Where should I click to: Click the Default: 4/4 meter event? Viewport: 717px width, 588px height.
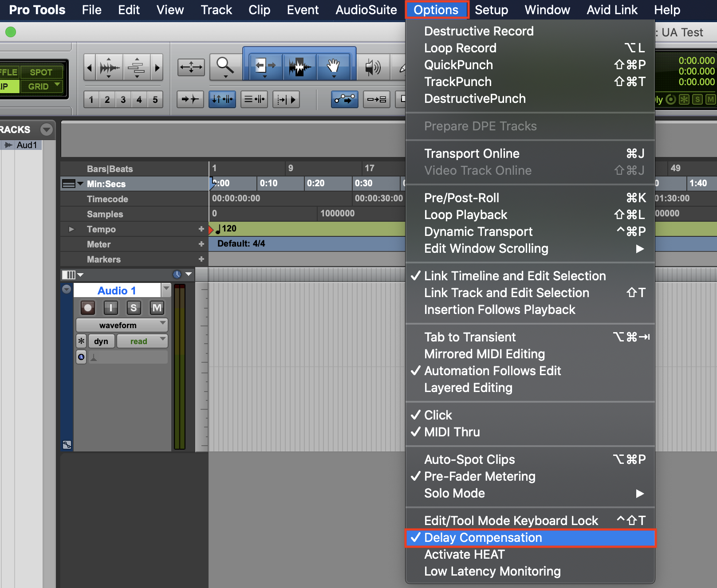241,243
